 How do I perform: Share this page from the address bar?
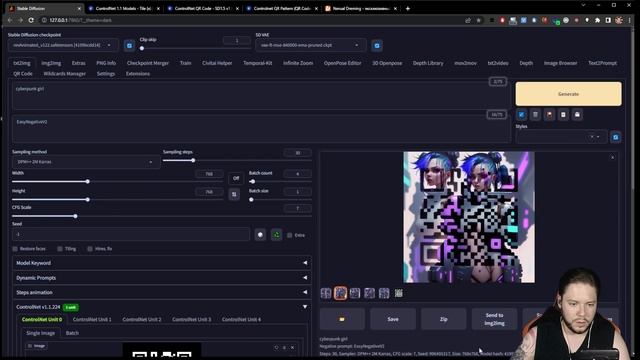point(468,20)
